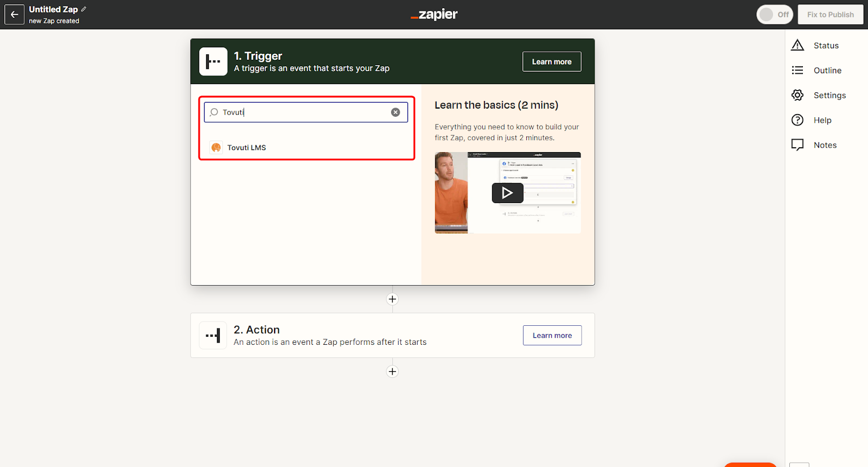Click the tutorial video thumbnail presenter
868x467 pixels.
point(451,193)
